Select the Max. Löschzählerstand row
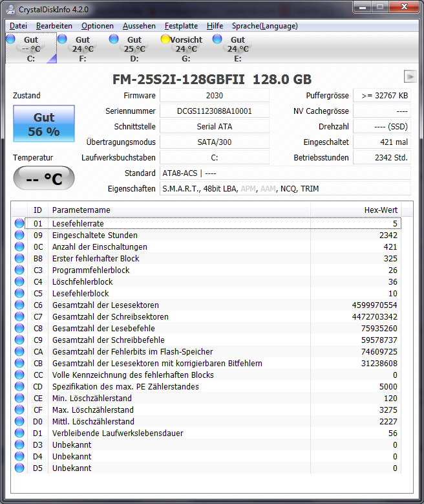Screen dimensions: 424x504 tap(206, 410)
